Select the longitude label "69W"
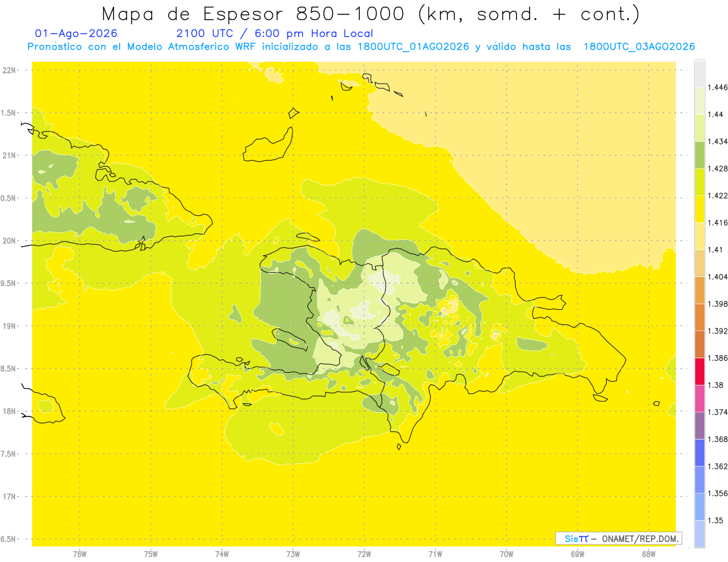 pyautogui.click(x=578, y=554)
